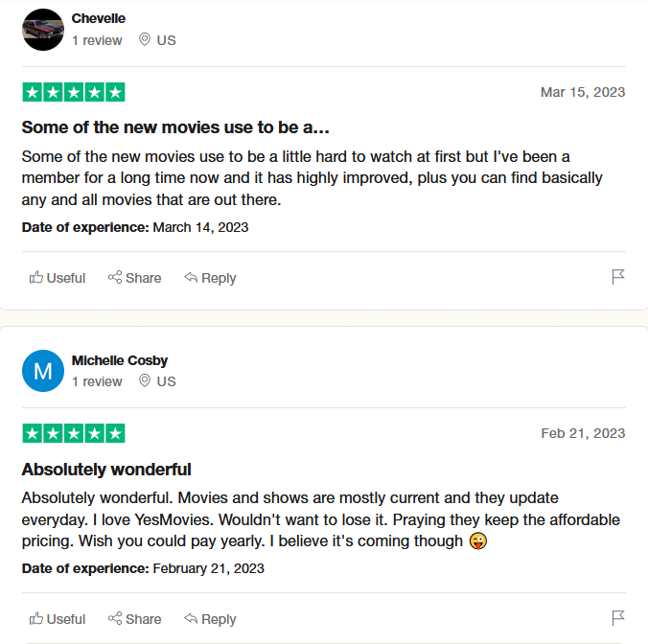This screenshot has width=648, height=644.
Task: Click the share icon on Chevelle's review
Action: point(115,277)
